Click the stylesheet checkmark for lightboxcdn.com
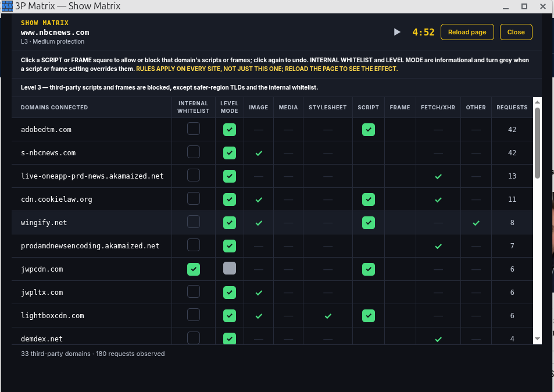Image resolution: width=554 pixels, height=392 pixels. [x=328, y=316]
